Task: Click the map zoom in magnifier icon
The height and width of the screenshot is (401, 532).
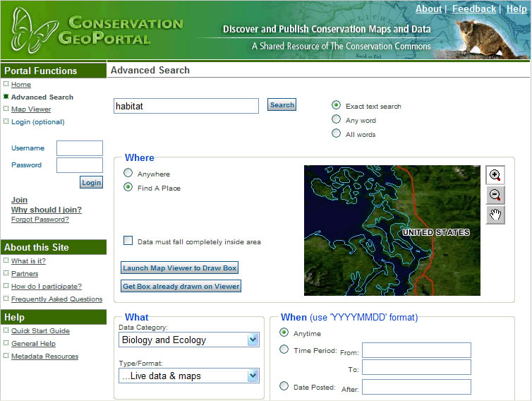Action: coord(495,175)
